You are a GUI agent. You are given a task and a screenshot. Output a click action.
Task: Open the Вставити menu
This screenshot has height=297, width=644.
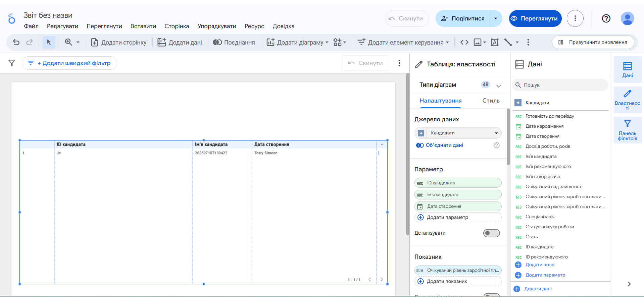tap(143, 26)
